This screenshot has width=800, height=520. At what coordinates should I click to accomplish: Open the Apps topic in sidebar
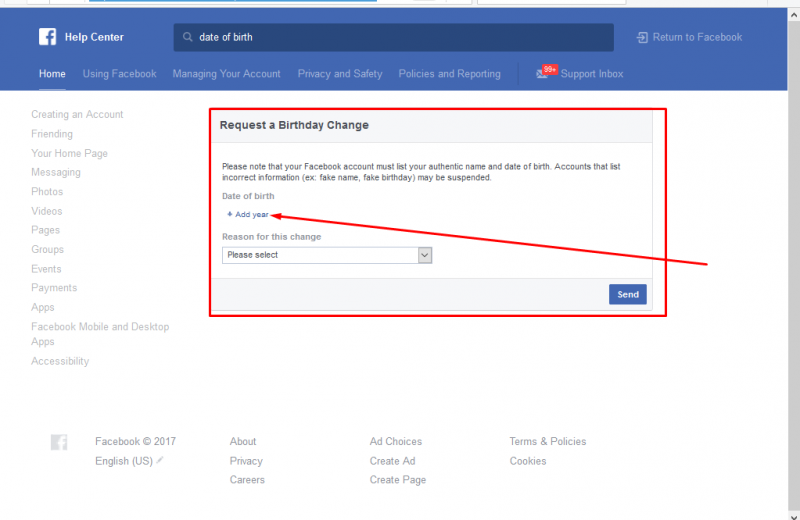pyautogui.click(x=42, y=307)
